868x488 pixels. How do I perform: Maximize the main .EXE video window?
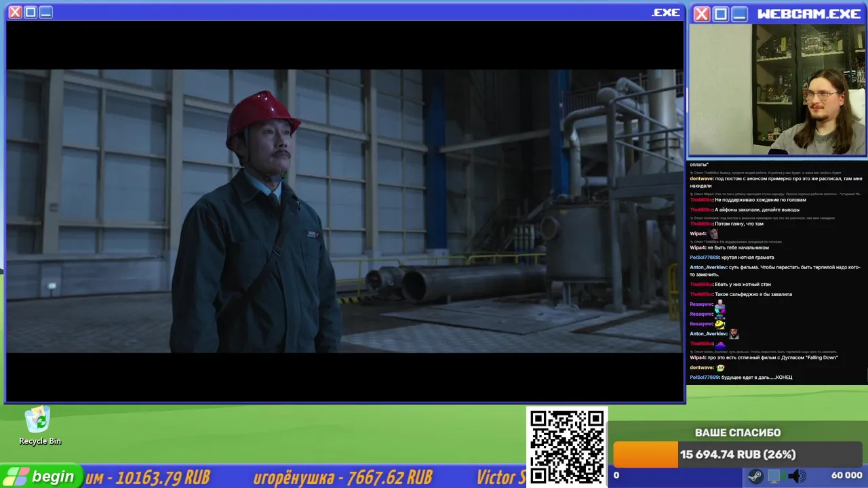point(31,12)
